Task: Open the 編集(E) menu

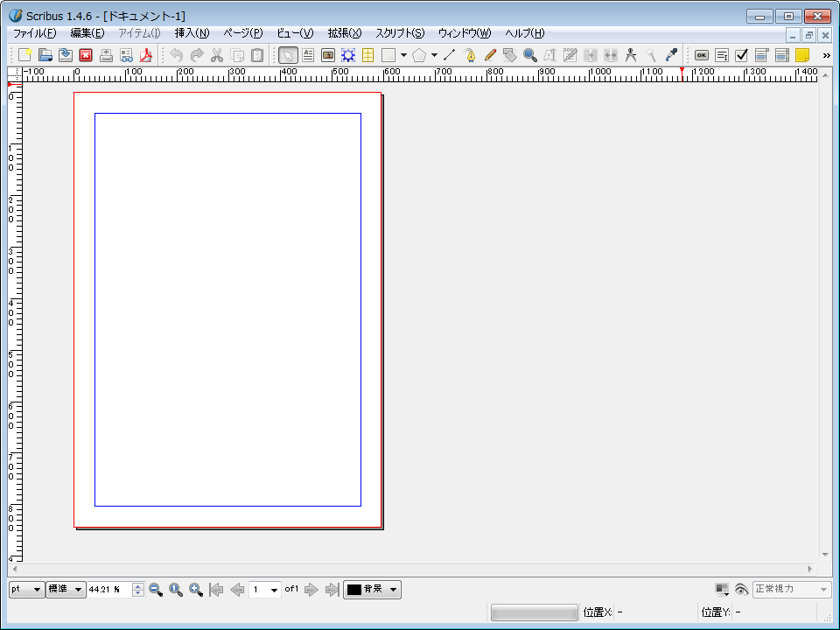Action: [x=87, y=33]
